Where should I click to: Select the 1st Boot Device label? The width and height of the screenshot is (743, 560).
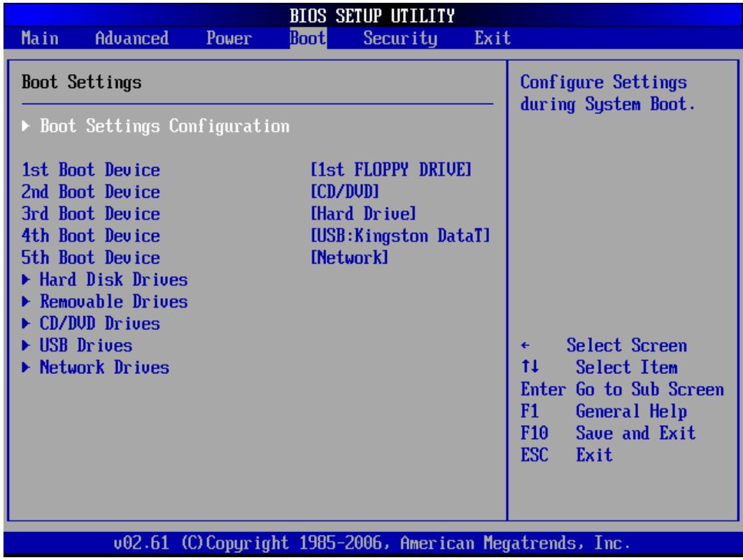point(91,170)
